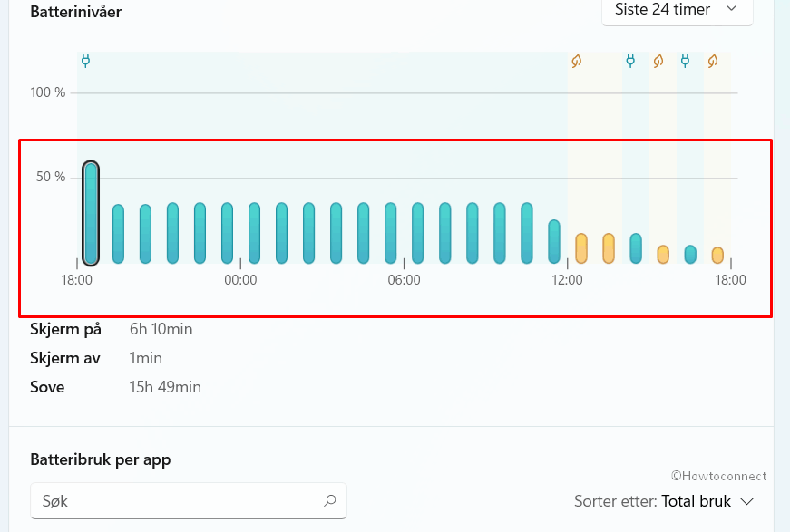Click the plug icon between first two leaves

(x=630, y=61)
